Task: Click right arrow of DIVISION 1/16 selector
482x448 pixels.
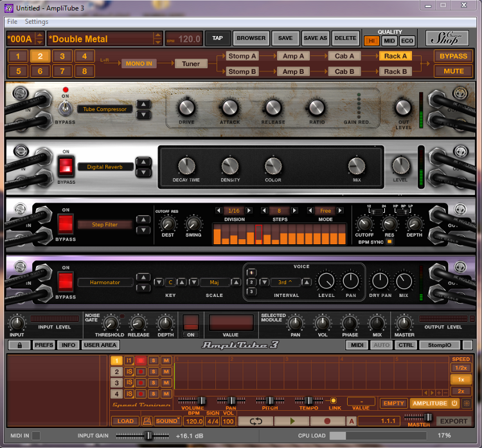Action: (x=249, y=211)
